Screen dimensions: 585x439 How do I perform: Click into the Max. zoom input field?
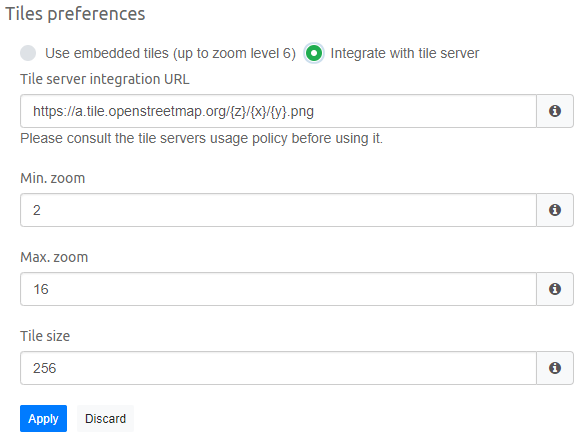click(x=278, y=289)
